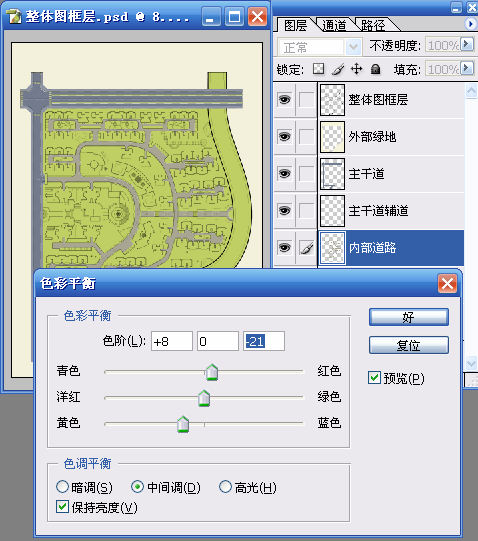Open the layers panel flyout menu arrow

(470, 24)
